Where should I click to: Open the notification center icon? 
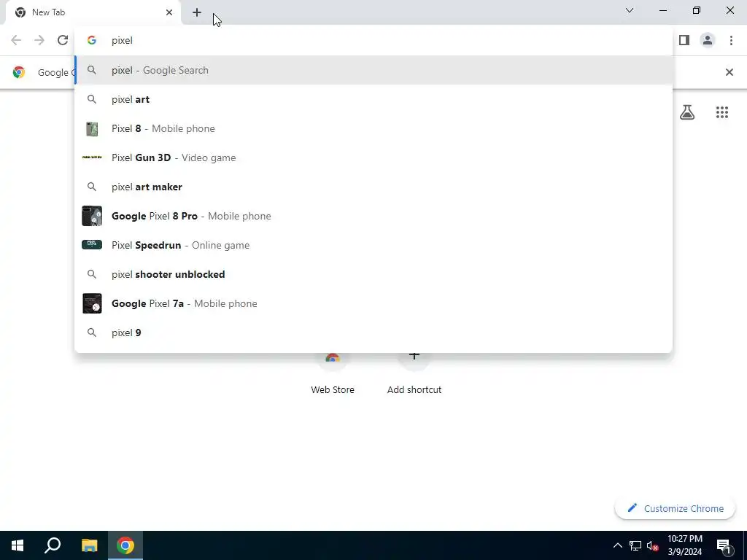click(724, 545)
